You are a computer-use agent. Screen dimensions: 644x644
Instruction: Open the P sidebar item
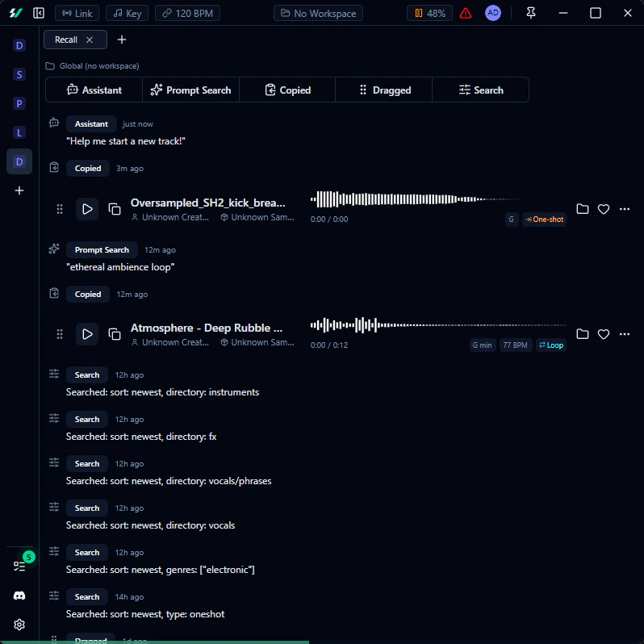tap(19, 103)
